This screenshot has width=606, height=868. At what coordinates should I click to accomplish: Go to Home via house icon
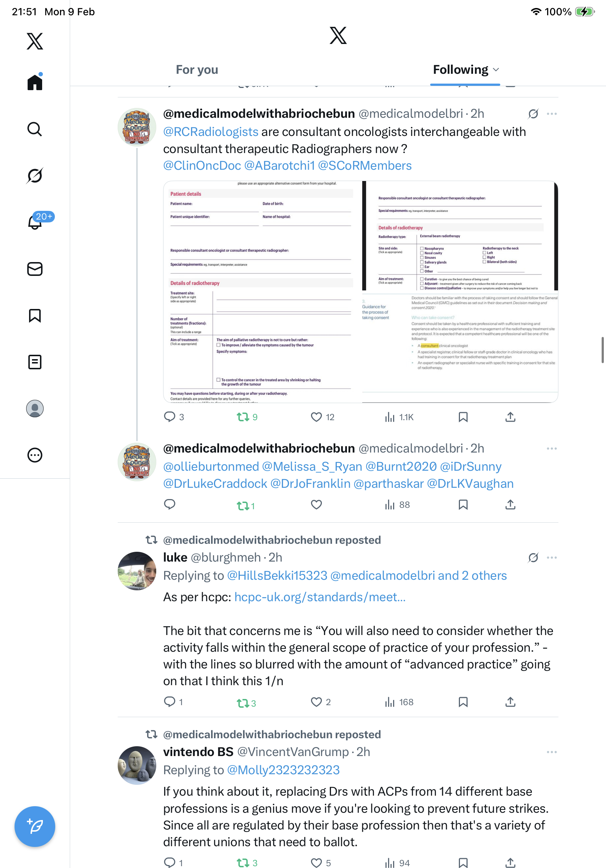35,82
